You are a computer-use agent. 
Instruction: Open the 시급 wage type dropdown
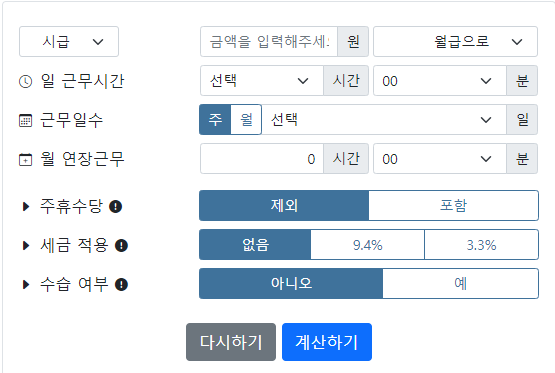[x=69, y=41]
